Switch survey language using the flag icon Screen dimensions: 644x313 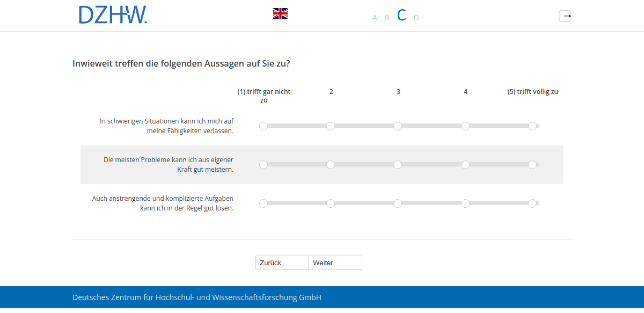click(280, 13)
